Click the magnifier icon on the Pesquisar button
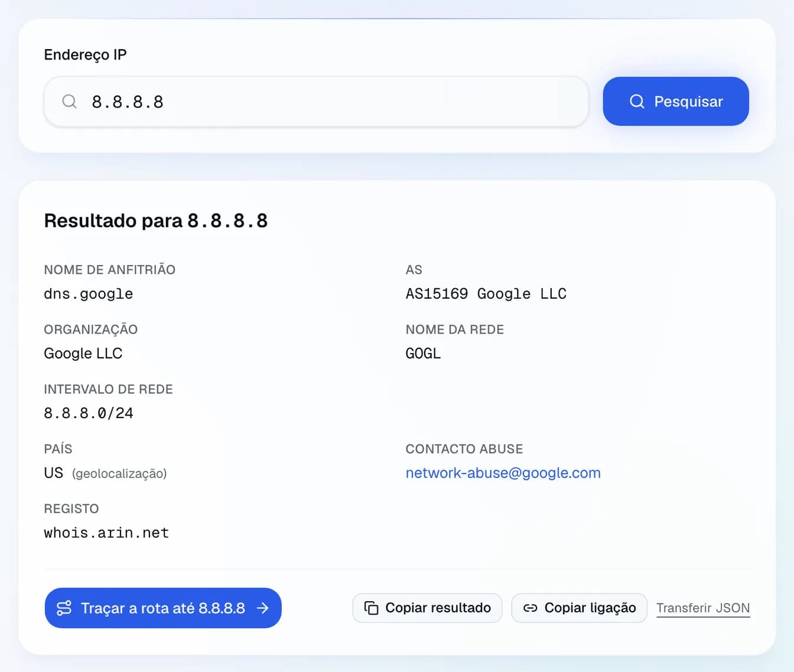794x672 pixels. point(637,102)
